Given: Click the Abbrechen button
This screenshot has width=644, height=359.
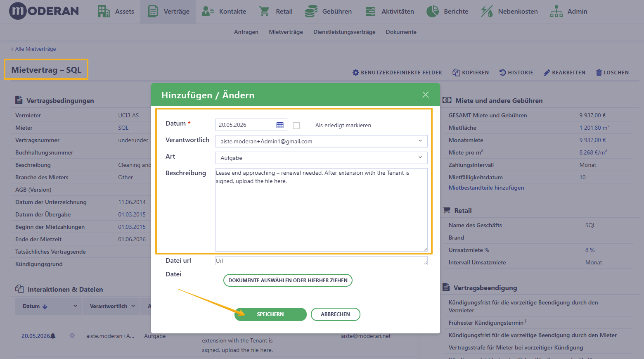Looking at the screenshot, I should coord(335,314).
